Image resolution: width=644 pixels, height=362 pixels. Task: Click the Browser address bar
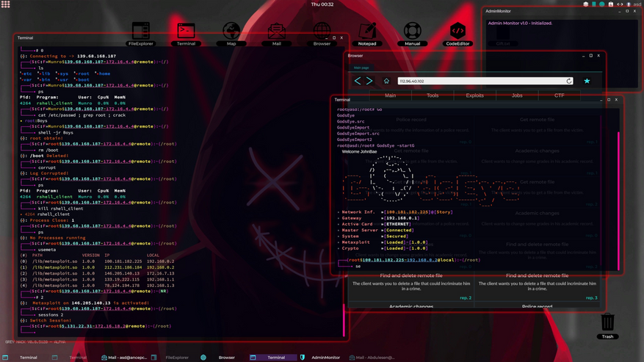click(485, 81)
